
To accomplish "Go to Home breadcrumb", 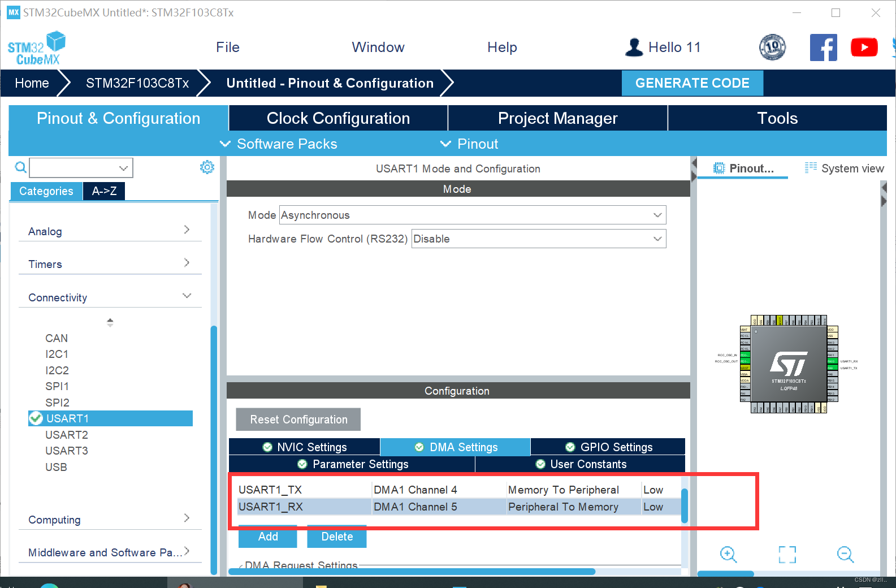I will [x=32, y=83].
